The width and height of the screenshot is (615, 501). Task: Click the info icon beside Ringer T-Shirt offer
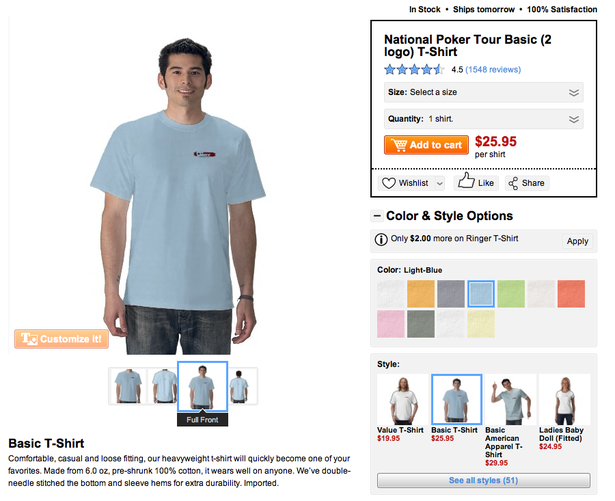tap(381, 239)
